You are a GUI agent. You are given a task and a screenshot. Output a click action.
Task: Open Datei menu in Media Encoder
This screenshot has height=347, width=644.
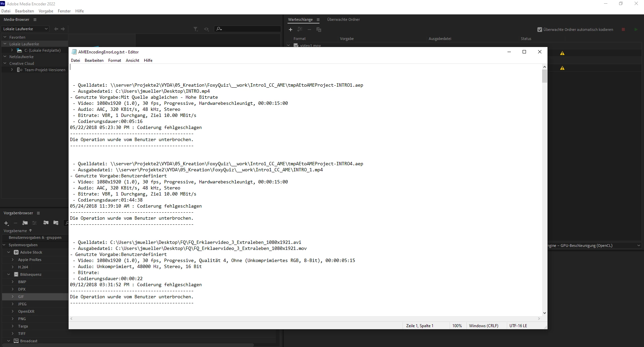[x=6, y=11]
